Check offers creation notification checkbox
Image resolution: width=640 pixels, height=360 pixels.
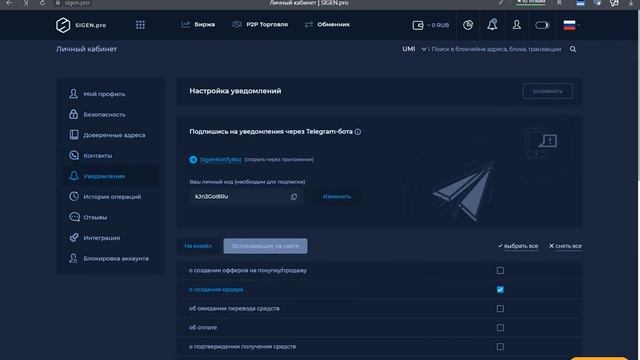(x=500, y=271)
